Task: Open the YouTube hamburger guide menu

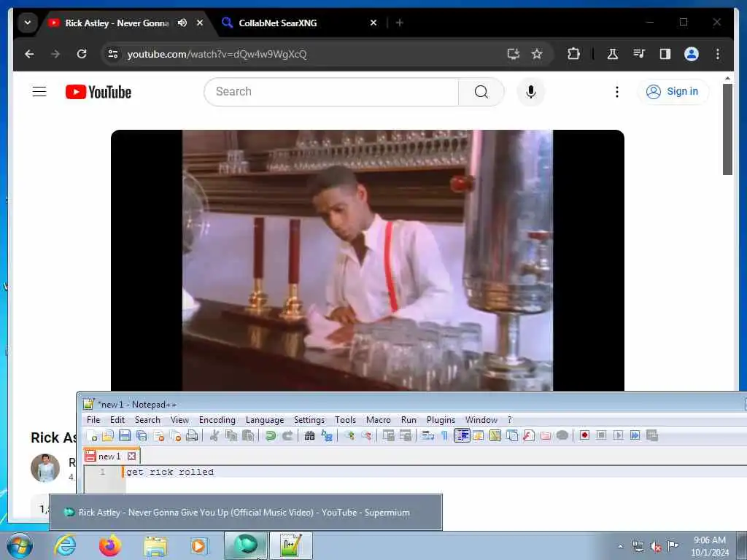Action: coord(39,91)
